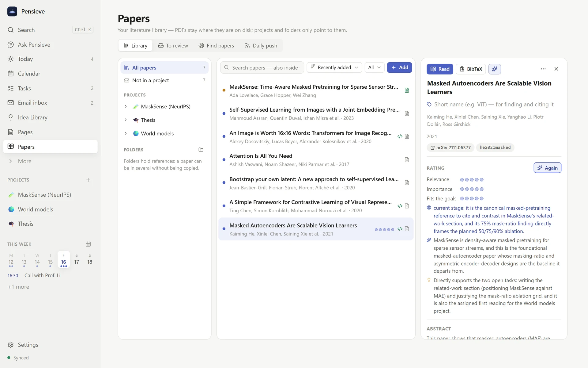Open Idea Library in sidebar

click(51, 117)
